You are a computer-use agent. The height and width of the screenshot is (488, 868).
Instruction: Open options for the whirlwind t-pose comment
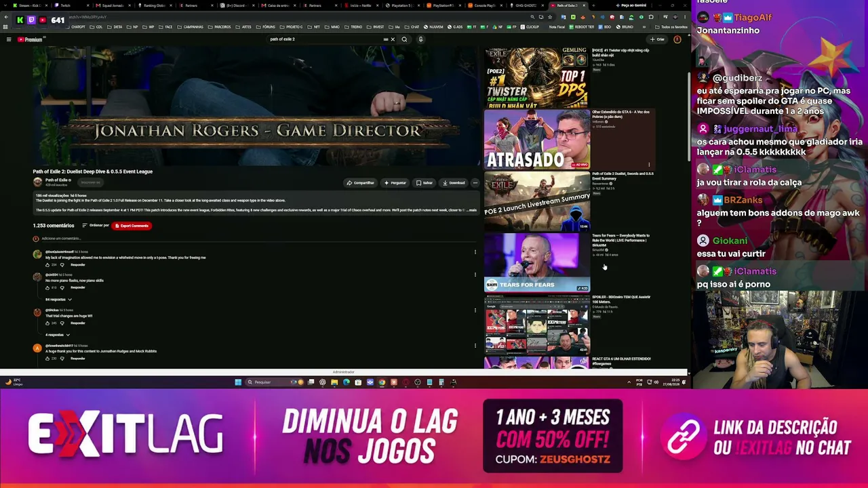coord(475,252)
